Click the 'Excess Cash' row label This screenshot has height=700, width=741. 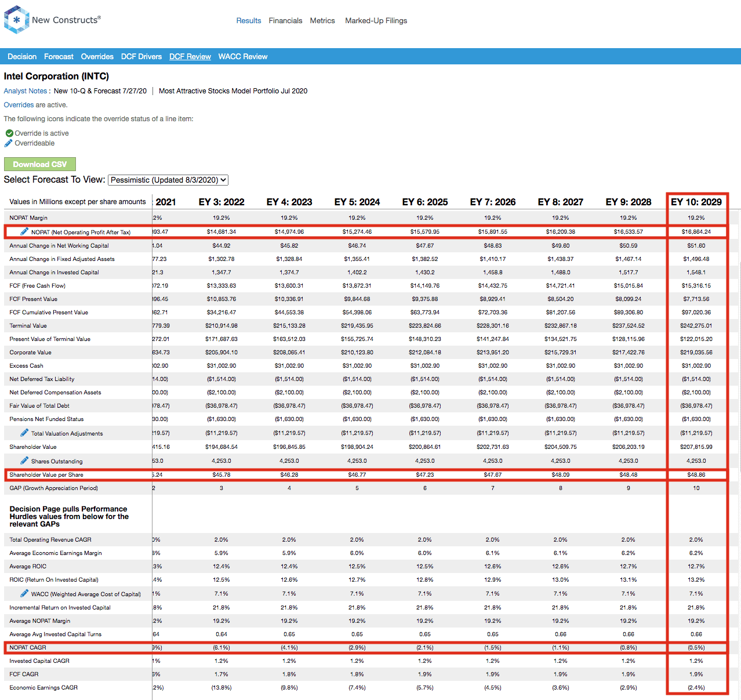[26, 366]
